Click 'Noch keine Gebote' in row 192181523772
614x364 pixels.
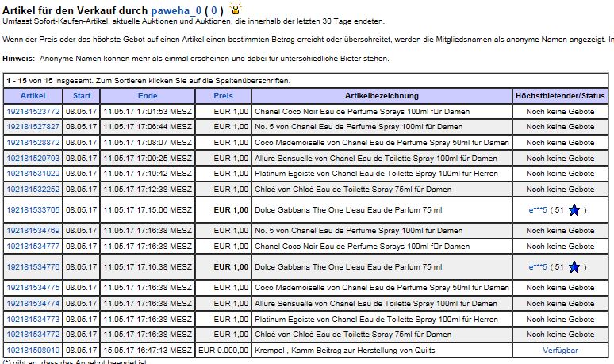click(560, 112)
